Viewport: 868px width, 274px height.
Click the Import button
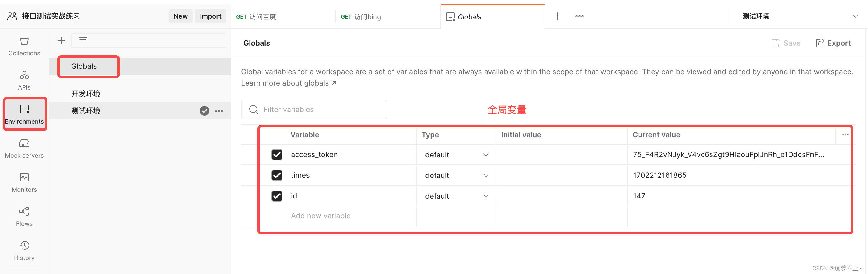click(210, 16)
